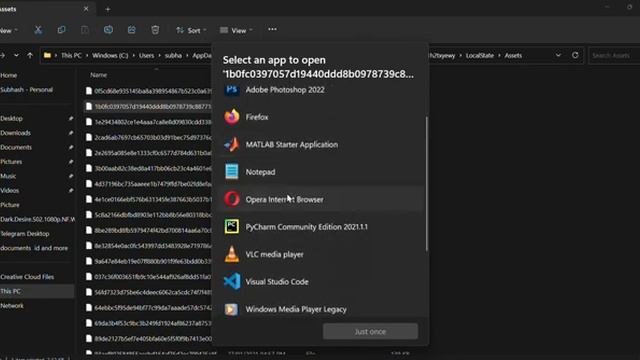Viewport: 640px width, 360px height.
Task: Click the Just once button
Action: pyautogui.click(x=370, y=331)
